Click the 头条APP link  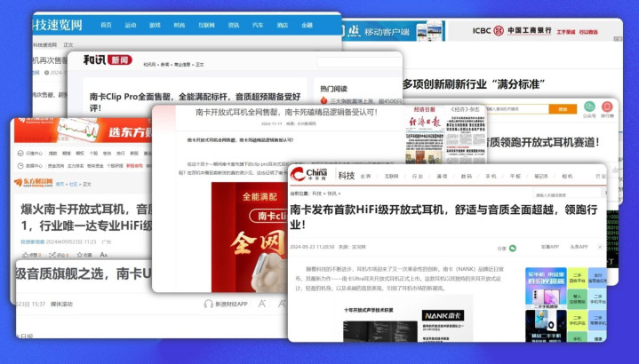point(579,247)
